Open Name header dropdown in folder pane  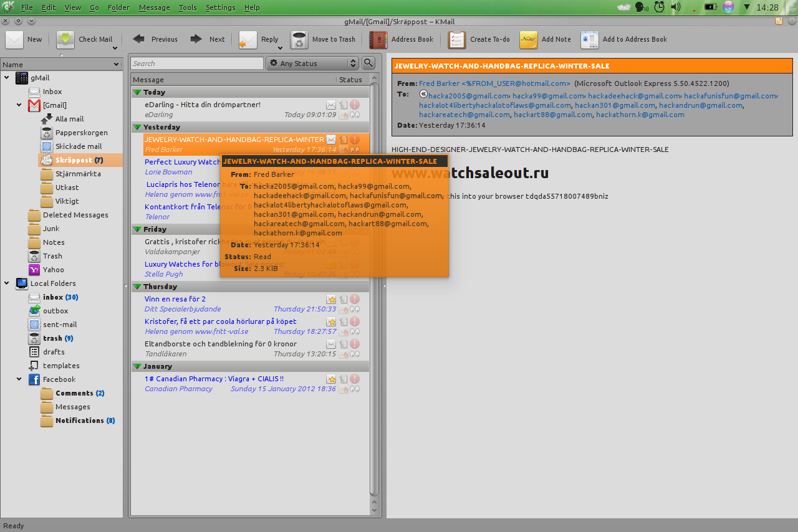point(117,64)
